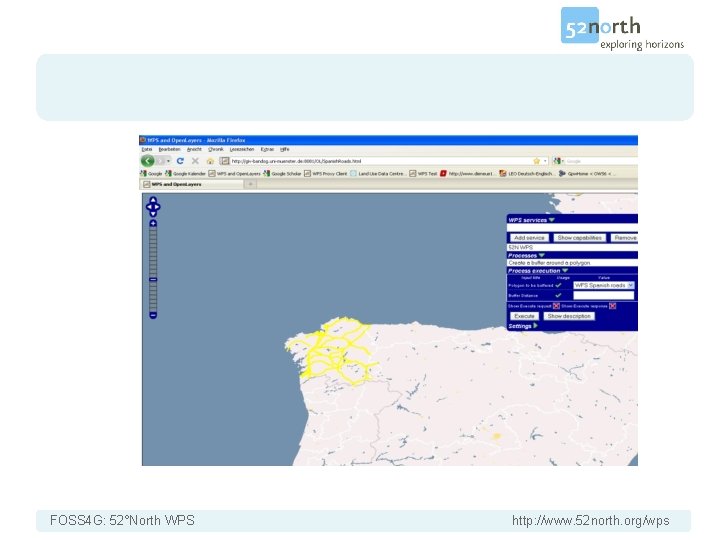Open the Google bookmark
The image size is (720, 540).
click(151, 174)
